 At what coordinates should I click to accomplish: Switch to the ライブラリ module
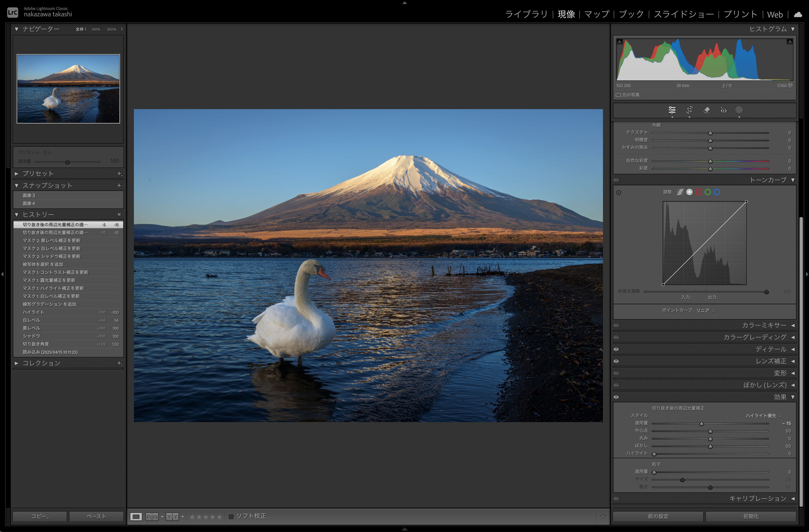coord(526,14)
